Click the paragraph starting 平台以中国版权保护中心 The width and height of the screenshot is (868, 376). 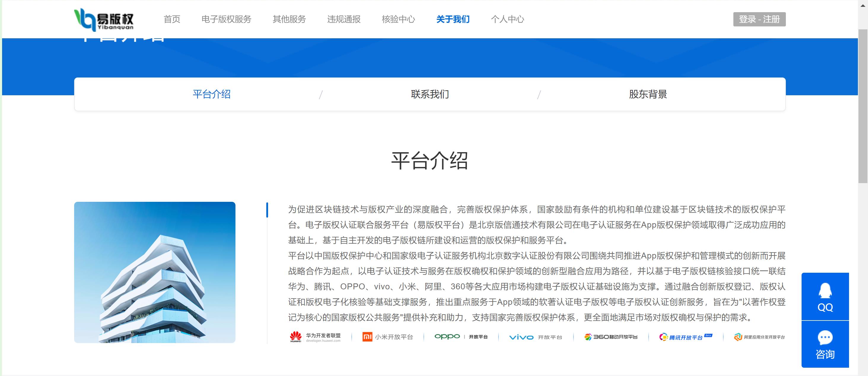tap(537, 287)
